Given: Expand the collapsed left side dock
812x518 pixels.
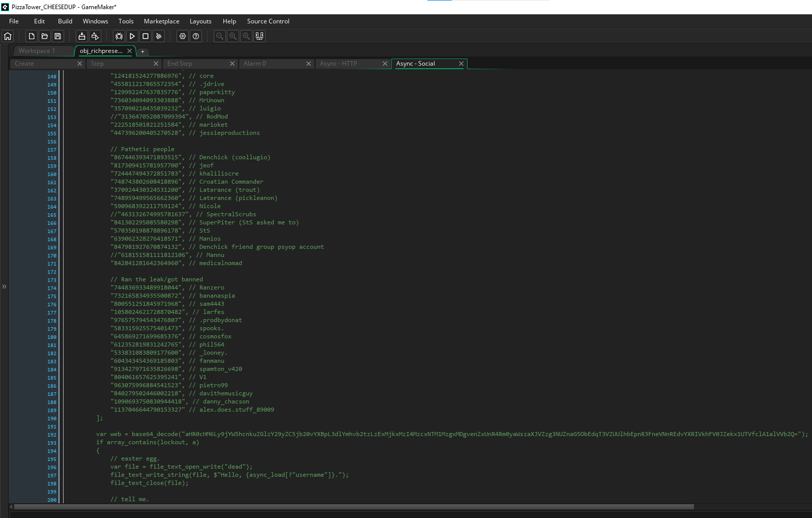Looking at the screenshot, I should pos(4,286).
